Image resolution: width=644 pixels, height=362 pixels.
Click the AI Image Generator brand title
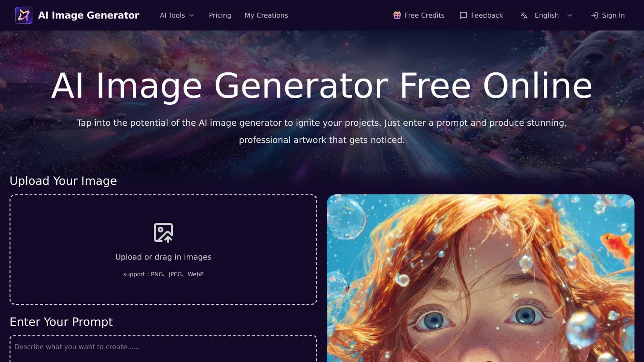pyautogui.click(x=89, y=15)
